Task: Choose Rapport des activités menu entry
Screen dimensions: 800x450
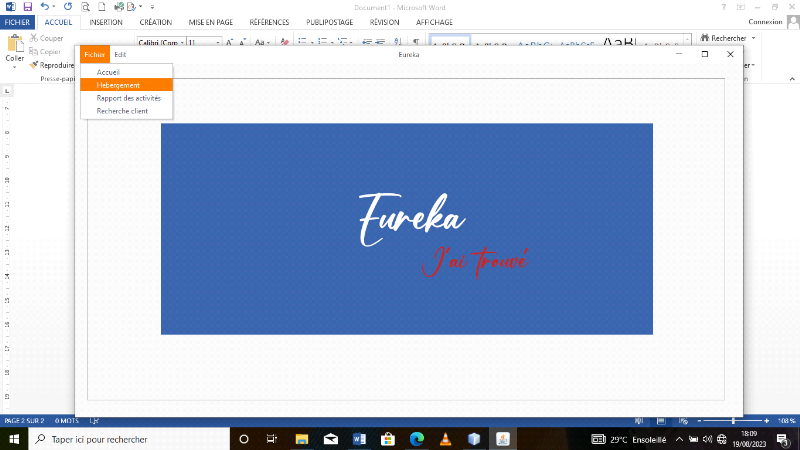Action: pos(127,98)
